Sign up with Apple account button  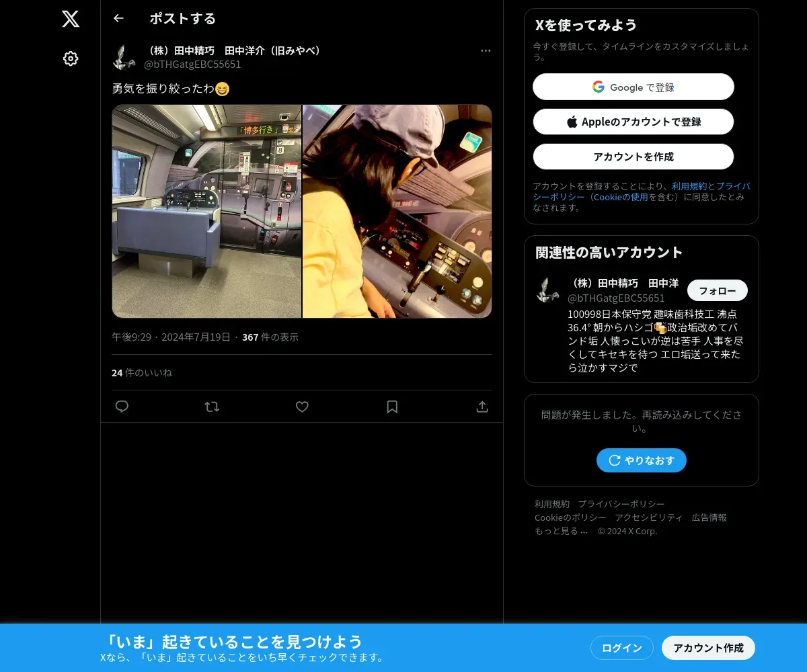(x=633, y=122)
